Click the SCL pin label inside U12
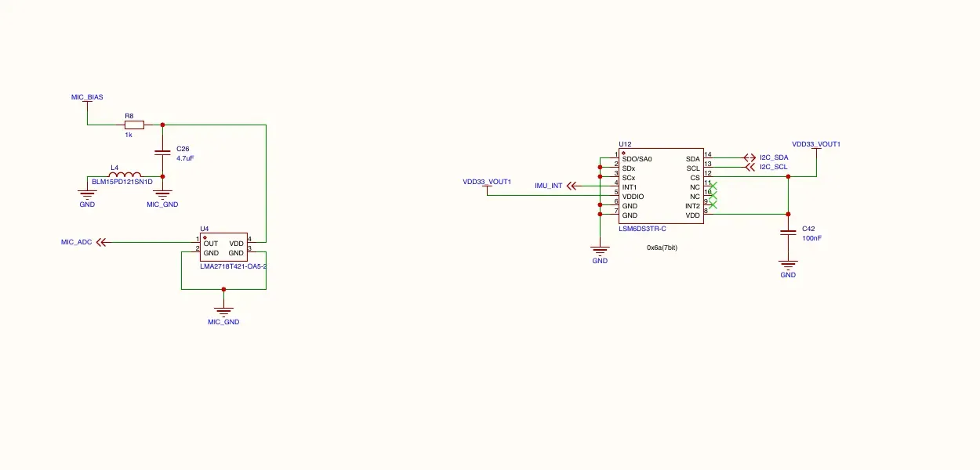 point(693,168)
